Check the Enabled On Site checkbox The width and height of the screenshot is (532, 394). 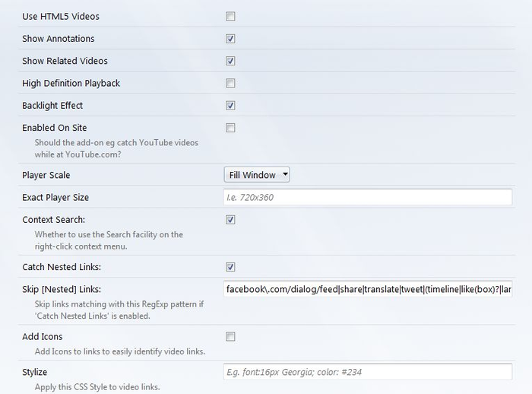(x=230, y=128)
